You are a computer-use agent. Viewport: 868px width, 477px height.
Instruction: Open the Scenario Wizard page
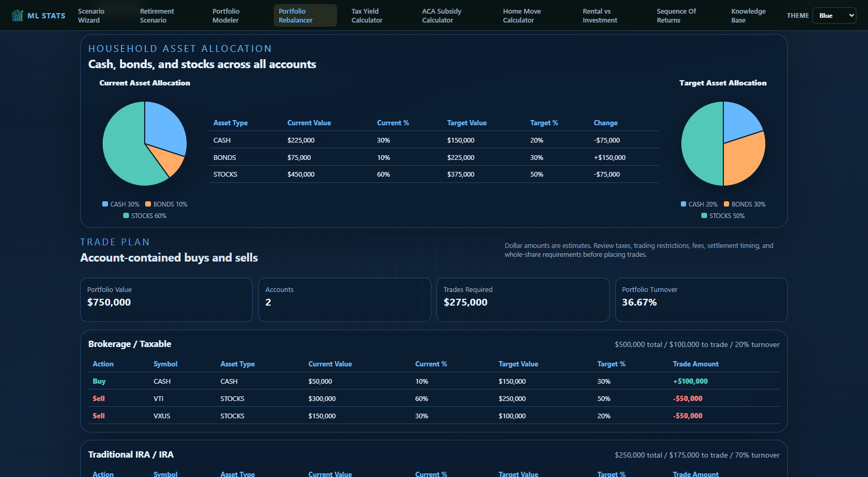pos(91,16)
